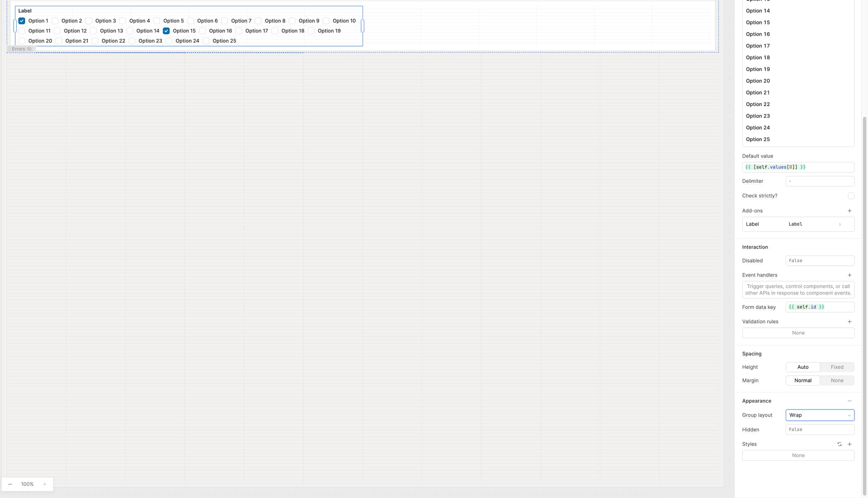868x498 pixels.
Task: Zoom in canvas with plus icon
Action: pyautogui.click(x=45, y=484)
